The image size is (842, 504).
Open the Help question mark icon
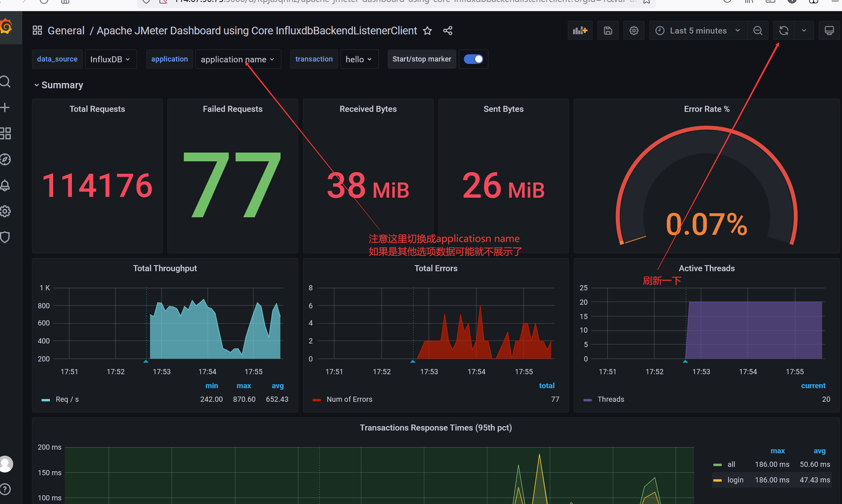[x=5, y=489]
